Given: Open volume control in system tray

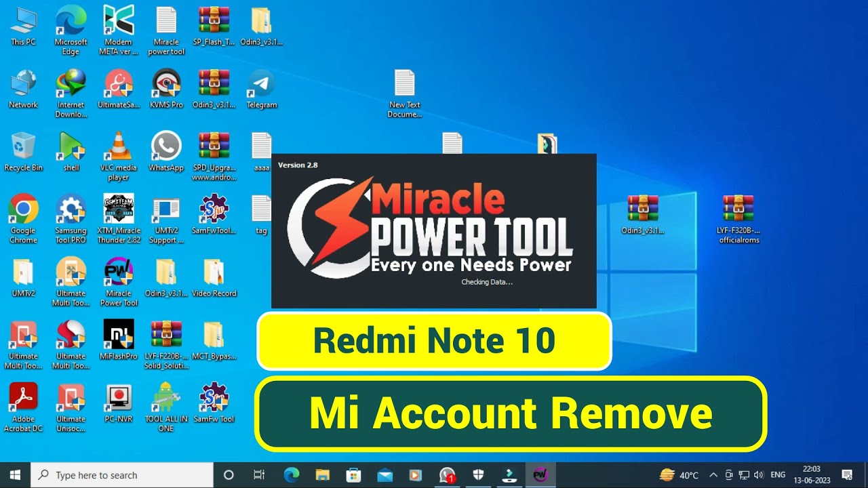Looking at the screenshot, I should pyautogui.click(x=758, y=475).
